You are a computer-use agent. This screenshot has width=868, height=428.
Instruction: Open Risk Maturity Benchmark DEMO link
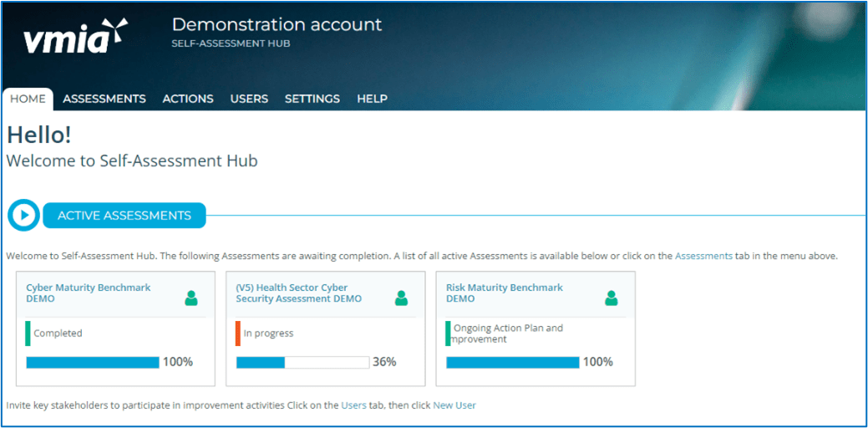point(505,293)
